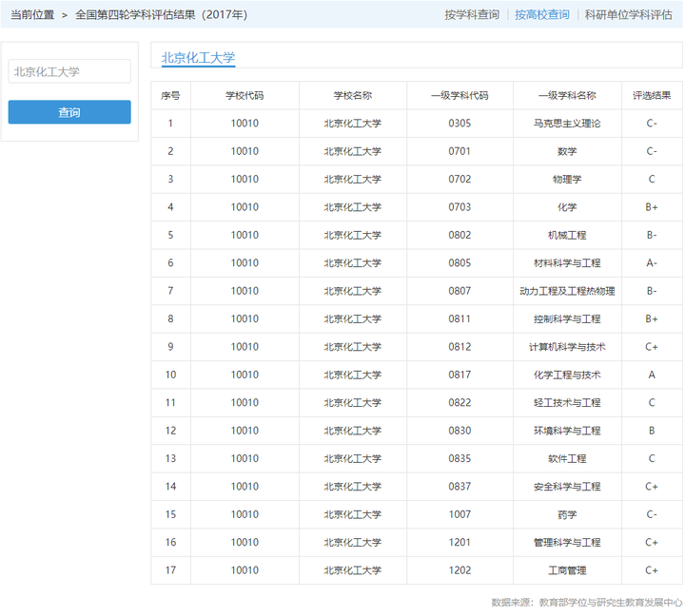Click the 一级学科代码 column header

(x=460, y=95)
